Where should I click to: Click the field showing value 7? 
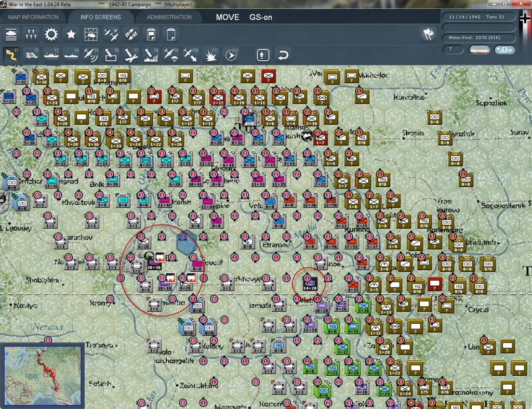pos(453,49)
